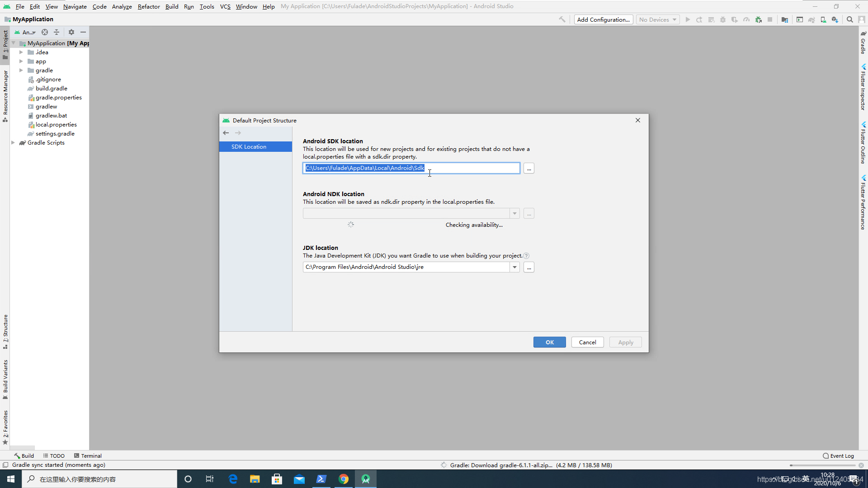Open the File menu

click(x=21, y=6)
